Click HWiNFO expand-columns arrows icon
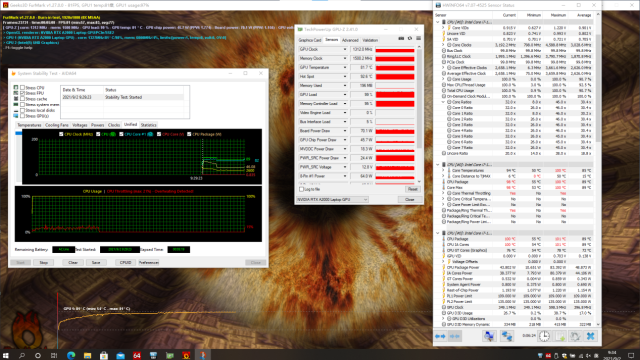The width and height of the screenshot is (640, 360). (440, 336)
